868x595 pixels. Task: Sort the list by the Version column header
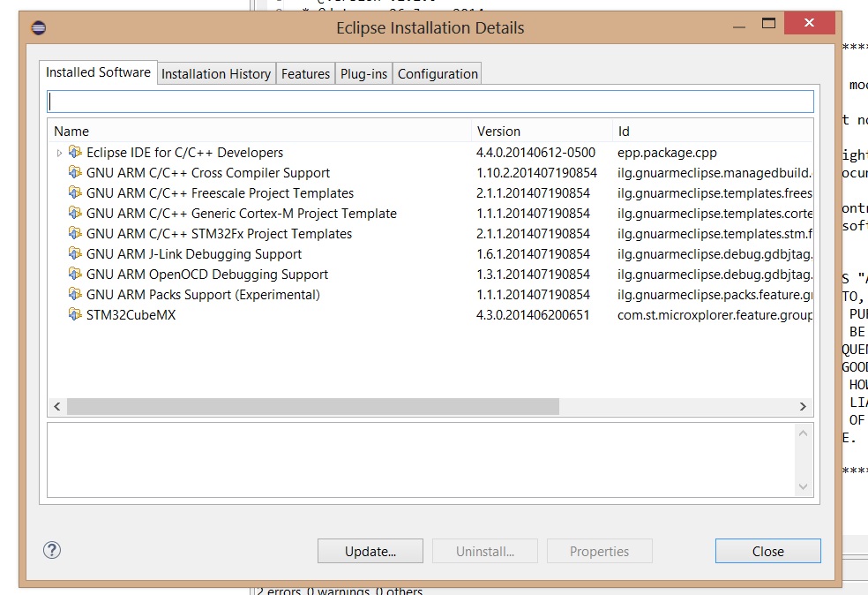542,132
